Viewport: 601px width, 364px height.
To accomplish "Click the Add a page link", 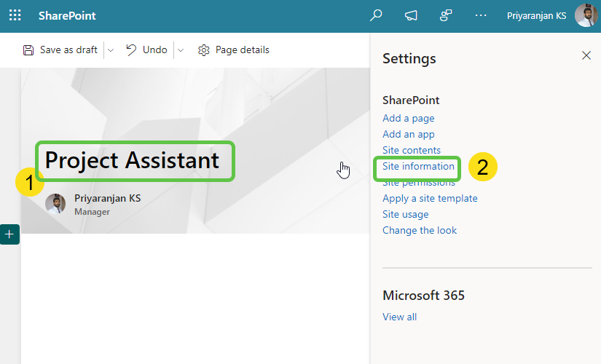I will point(408,118).
